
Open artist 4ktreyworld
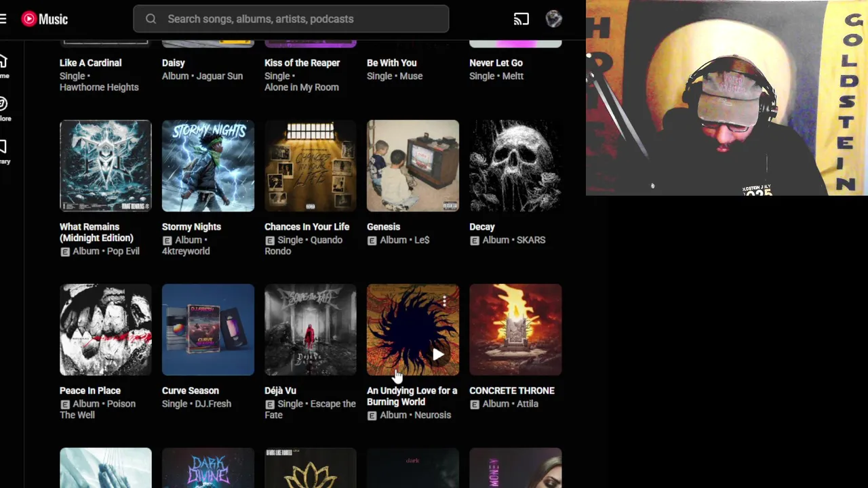186,251
